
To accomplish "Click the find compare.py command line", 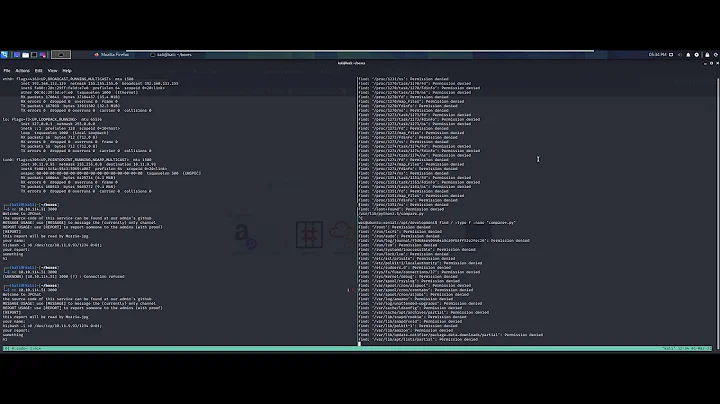I will pos(437,222).
